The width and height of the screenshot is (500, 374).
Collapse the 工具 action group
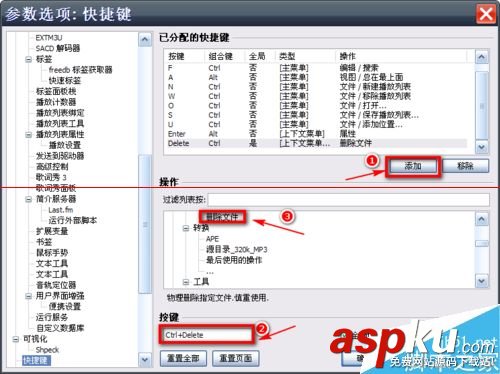coord(186,282)
